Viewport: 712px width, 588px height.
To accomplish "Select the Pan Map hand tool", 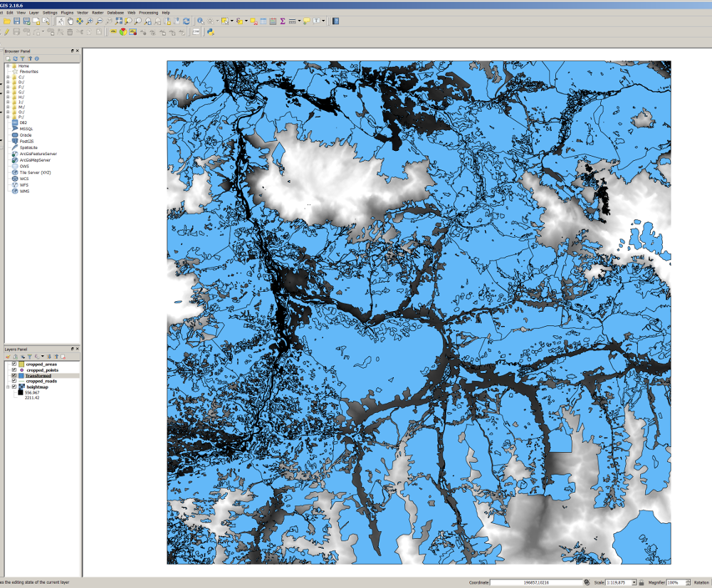I will click(x=70, y=21).
